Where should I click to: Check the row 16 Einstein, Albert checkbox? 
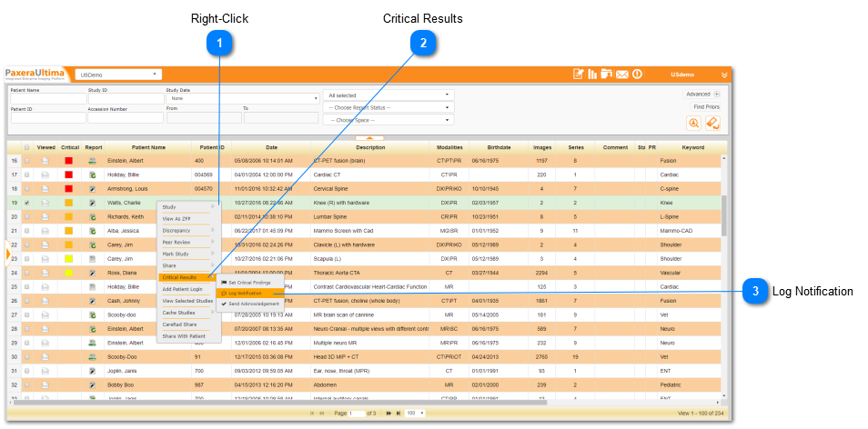click(x=26, y=161)
